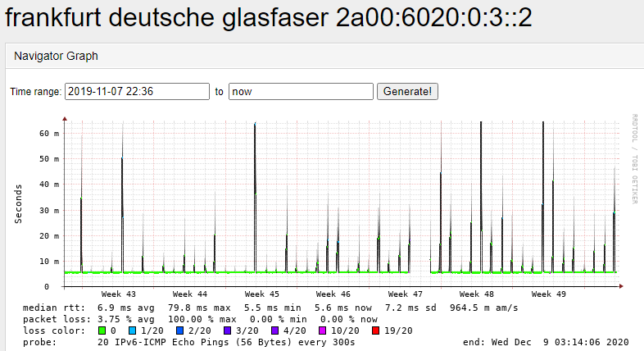Click the purple 4/20 loss swatch
Image resolution: width=644 pixels, height=351 pixels.
274,330
